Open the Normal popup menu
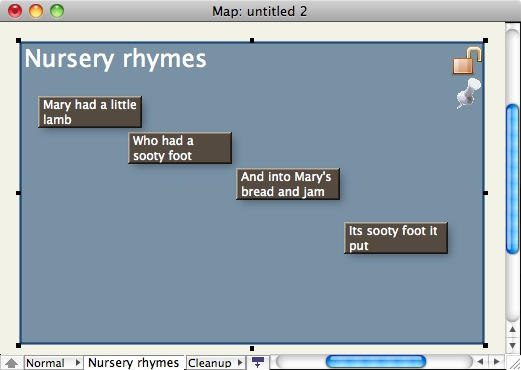Screen dimensions: 521x370 [x=53, y=363]
